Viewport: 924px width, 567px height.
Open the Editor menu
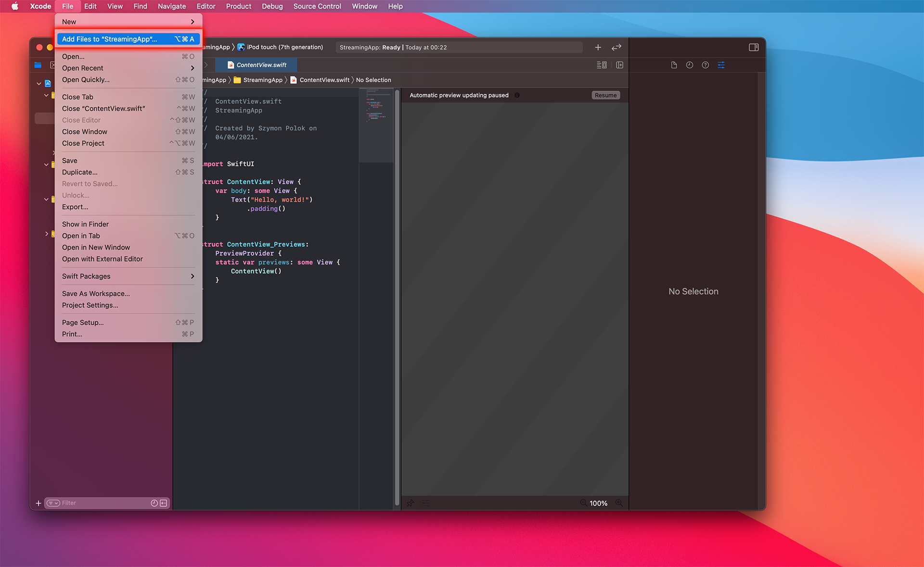click(x=206, y=6)
